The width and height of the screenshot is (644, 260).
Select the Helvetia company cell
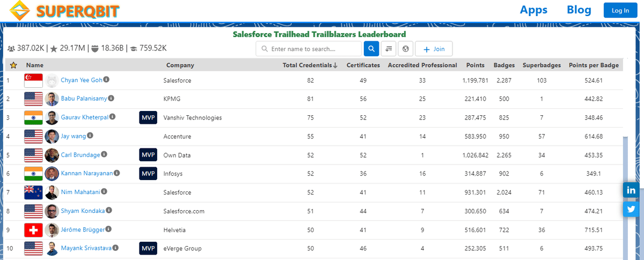click(174, 230)
